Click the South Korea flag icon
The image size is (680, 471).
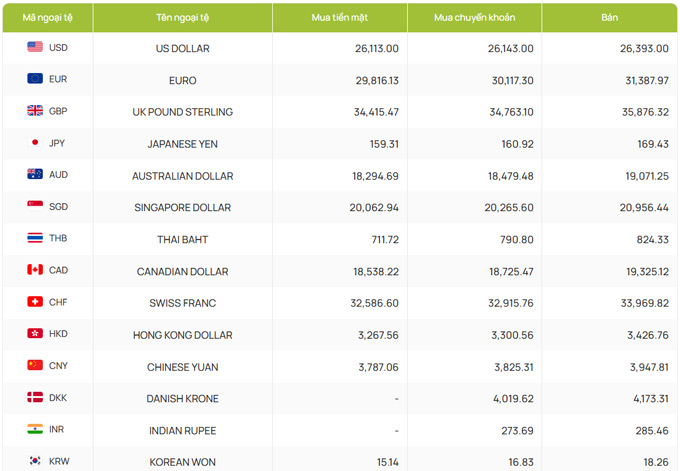coord(35,461)
